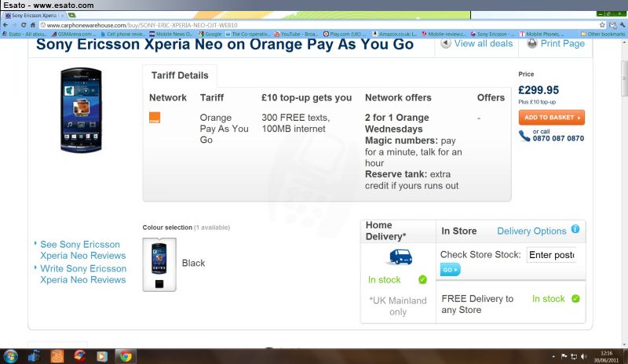This screenshot has height=364, width=628.
Task: Open the Sony Ericsson bookmark
Action: pyautogui.click(x=492, y=34)
